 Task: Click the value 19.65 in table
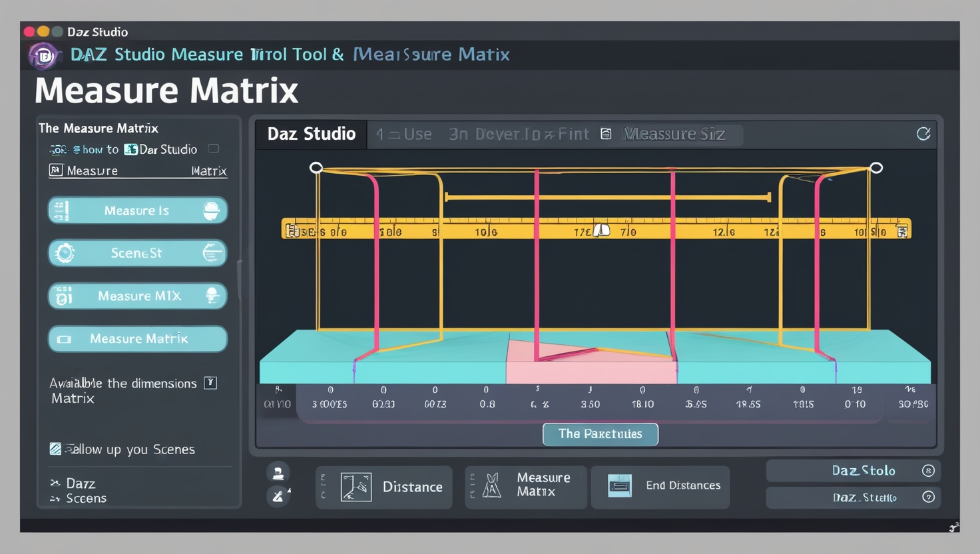click(x=748, y=404)
